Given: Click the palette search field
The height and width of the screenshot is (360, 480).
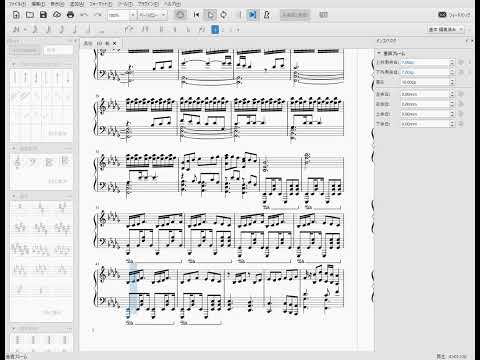Looking at the screenshot, I should pos(58,51).
